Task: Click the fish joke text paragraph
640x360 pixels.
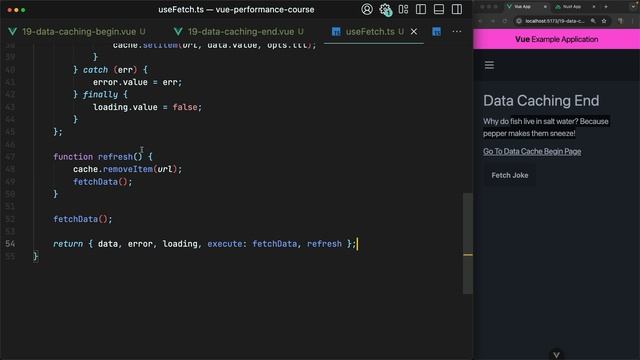Action: 546,127
